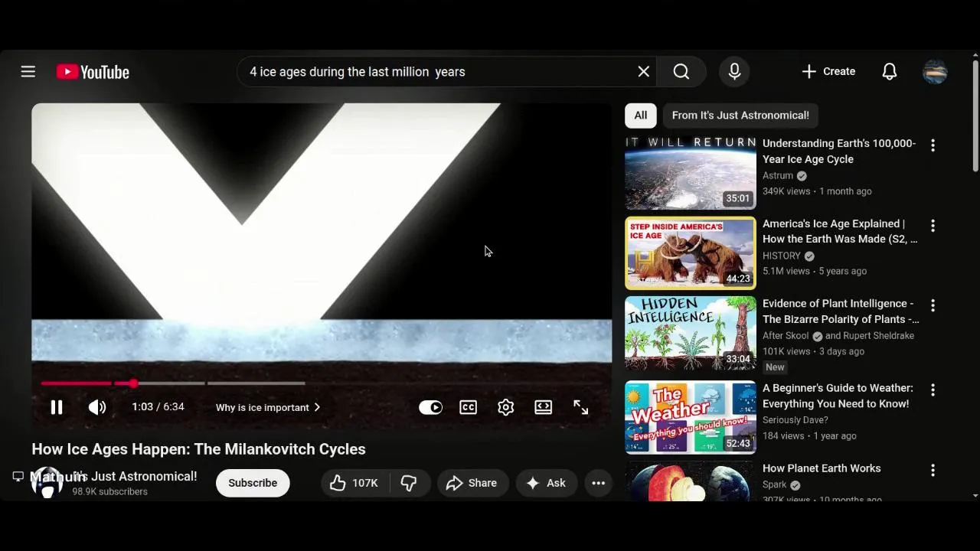Open player settings gear

click(505, 407)
